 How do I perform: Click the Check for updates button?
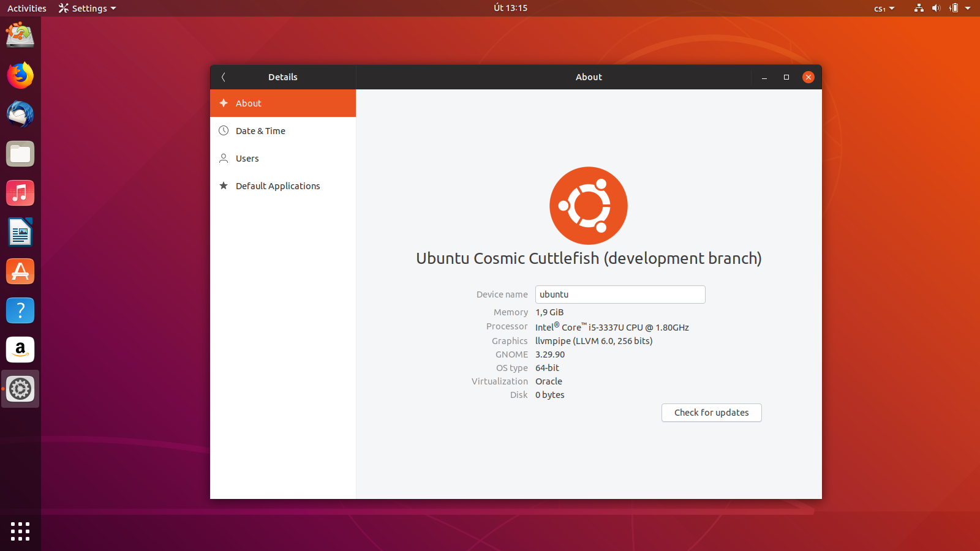[711, 413]
